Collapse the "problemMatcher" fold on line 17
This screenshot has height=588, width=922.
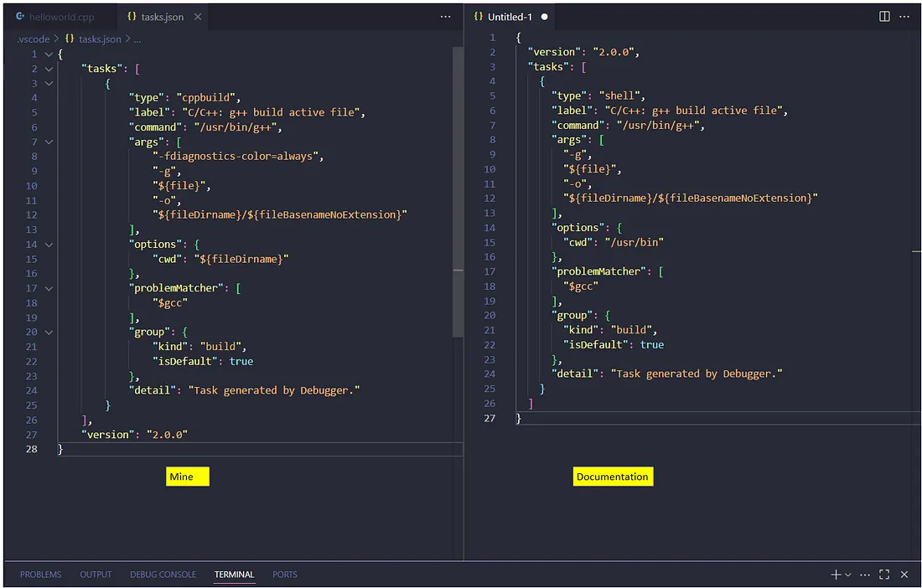point(49,288)
